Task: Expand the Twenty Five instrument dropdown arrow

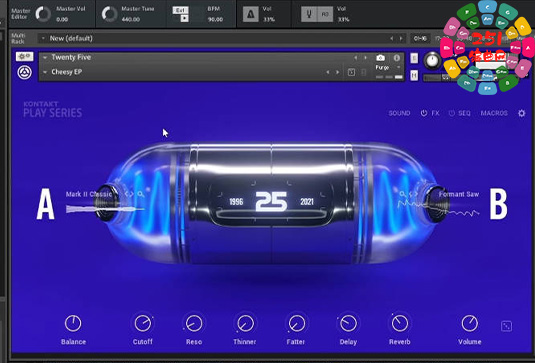Action: click(45, 58)
